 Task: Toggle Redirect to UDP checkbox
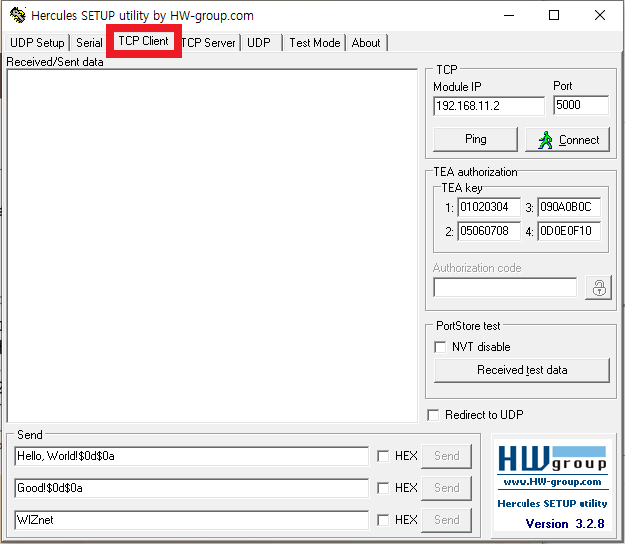click(x=433, y=415)
